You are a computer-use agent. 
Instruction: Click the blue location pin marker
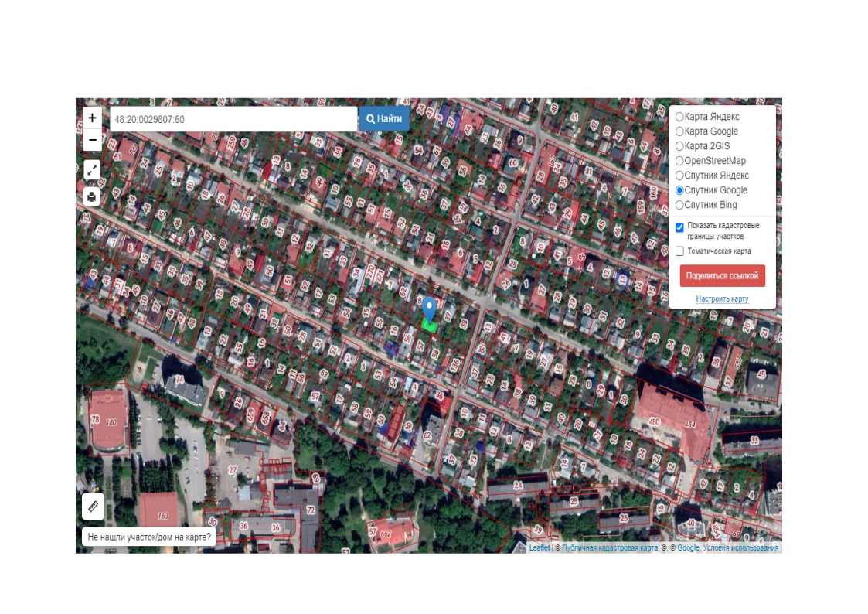click(429, 309)
